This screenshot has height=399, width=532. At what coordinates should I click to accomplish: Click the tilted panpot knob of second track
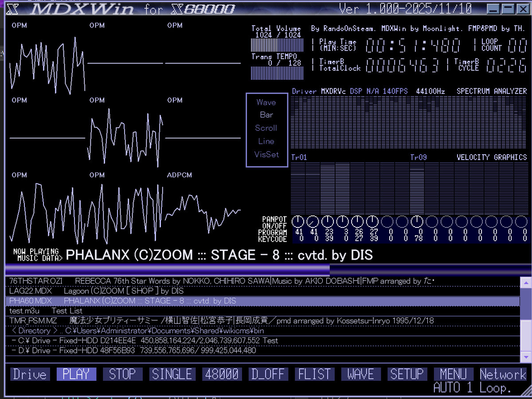(x=313, y=221)
